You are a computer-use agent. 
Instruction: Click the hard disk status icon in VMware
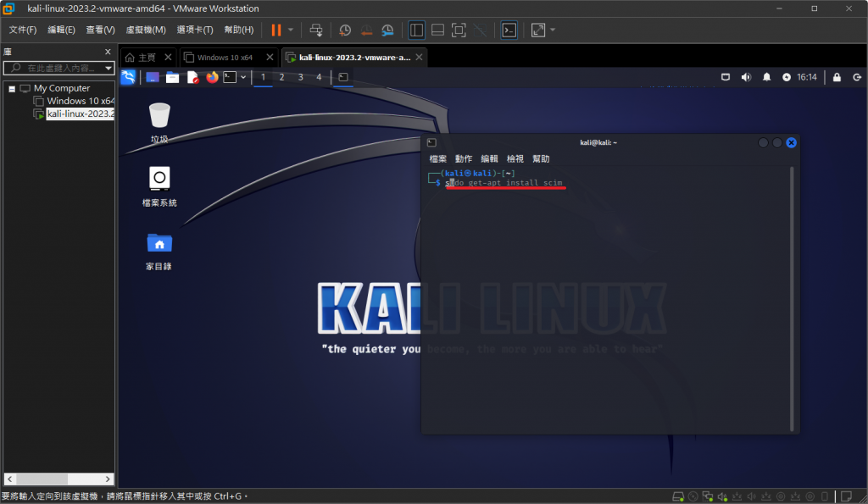click(x=678, y=496)
